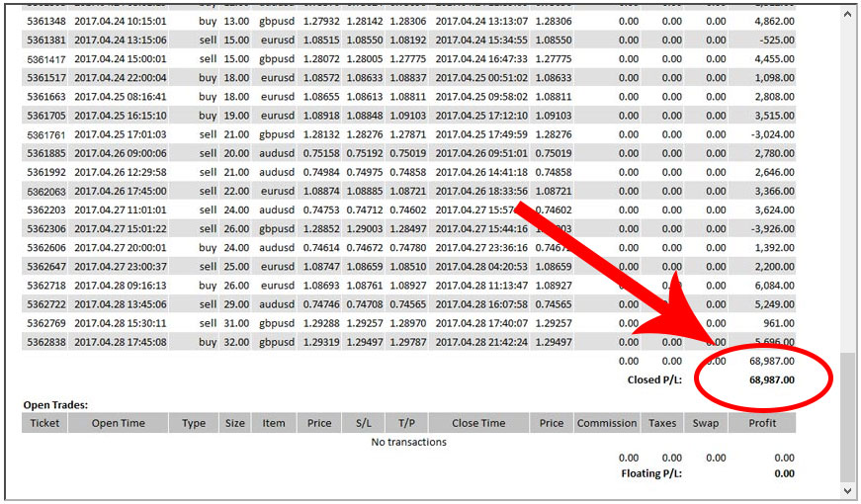Click Swap column header
861x504 pixels.
pyautogui.click(x=706, y=423)
